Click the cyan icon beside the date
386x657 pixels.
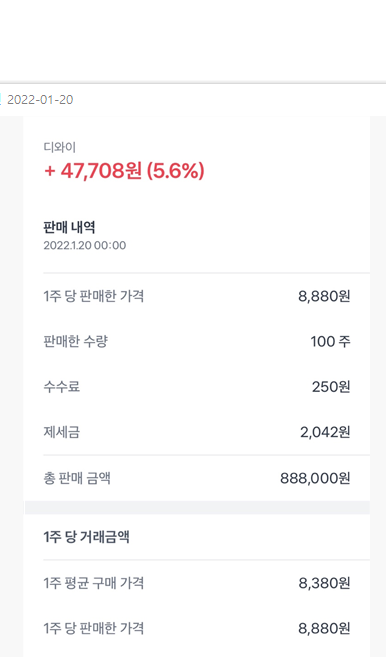pyautogui.click(x=1, y=100)
